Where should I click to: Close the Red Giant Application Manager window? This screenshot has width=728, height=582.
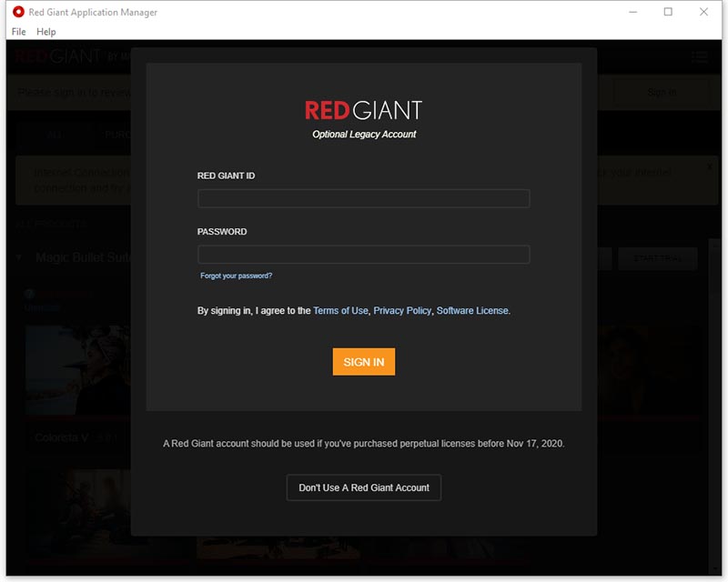point(703,12)
